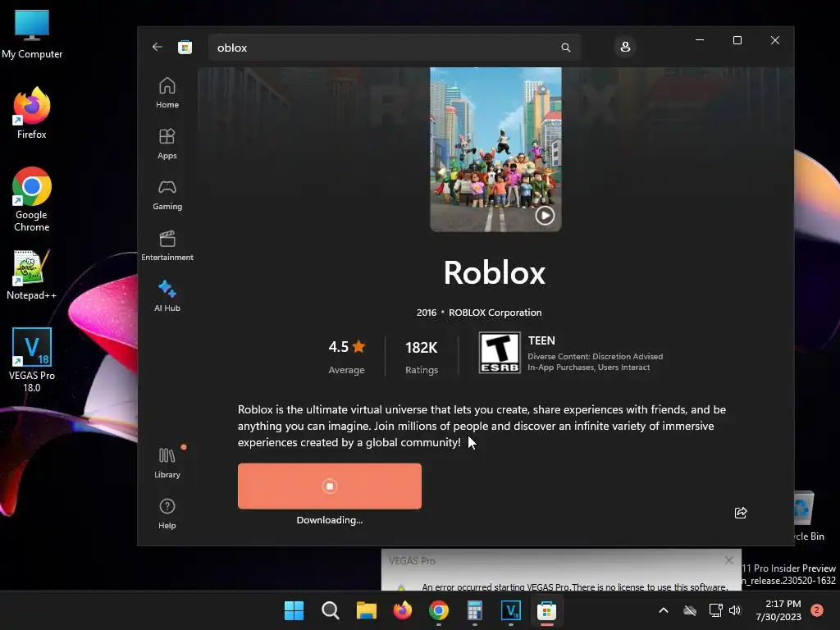Open Library in the Store sidebar
Screen dimensions: 840x630
pyautogui.click(x=167, y=463)
